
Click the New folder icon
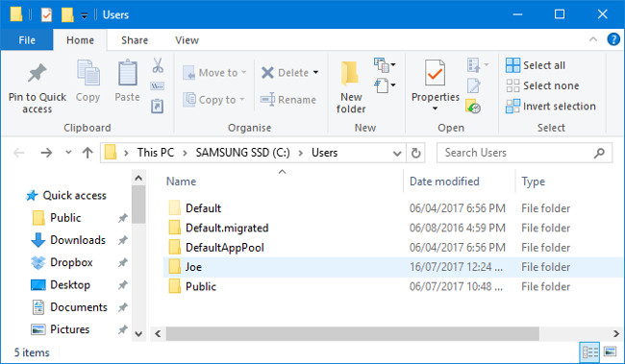coord(350,73)
